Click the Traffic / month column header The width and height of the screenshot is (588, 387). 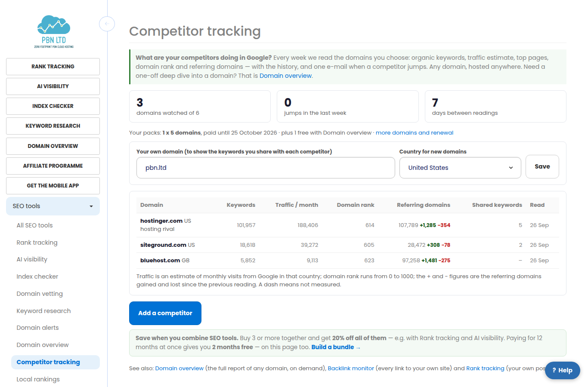297,205
